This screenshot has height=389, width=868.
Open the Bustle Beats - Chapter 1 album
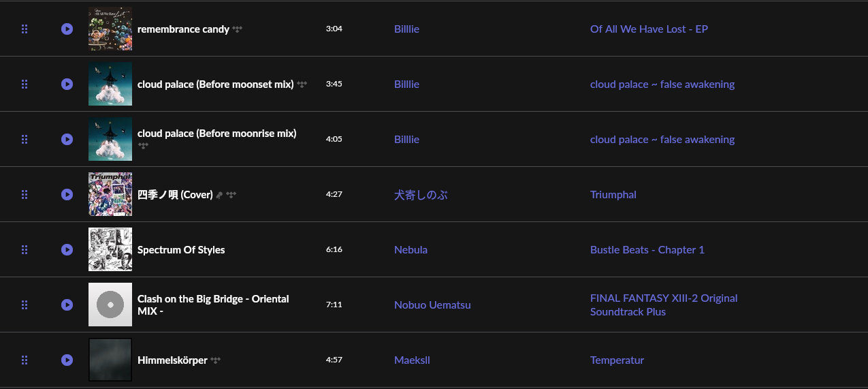[647, 249]
